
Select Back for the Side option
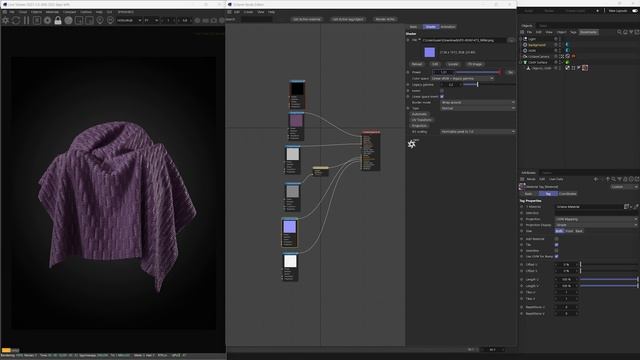tap(579, 231)
